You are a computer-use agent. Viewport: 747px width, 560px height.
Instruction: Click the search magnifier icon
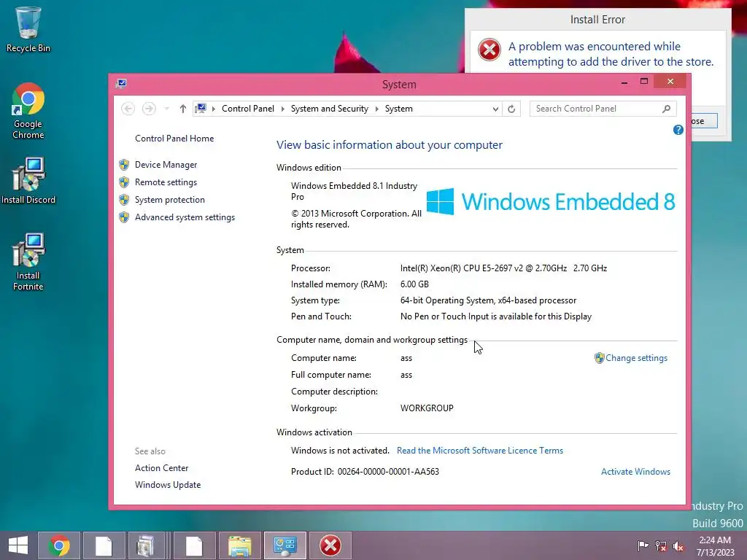tap(667, 109)
